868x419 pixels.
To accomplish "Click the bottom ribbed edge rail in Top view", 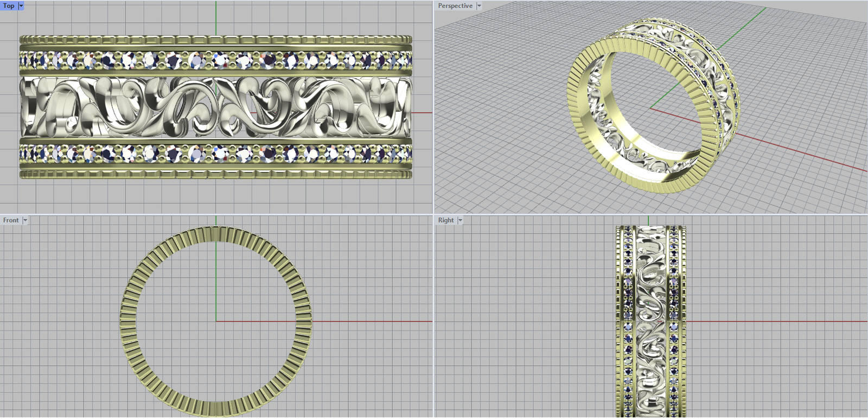I will (x=216, y=174).
